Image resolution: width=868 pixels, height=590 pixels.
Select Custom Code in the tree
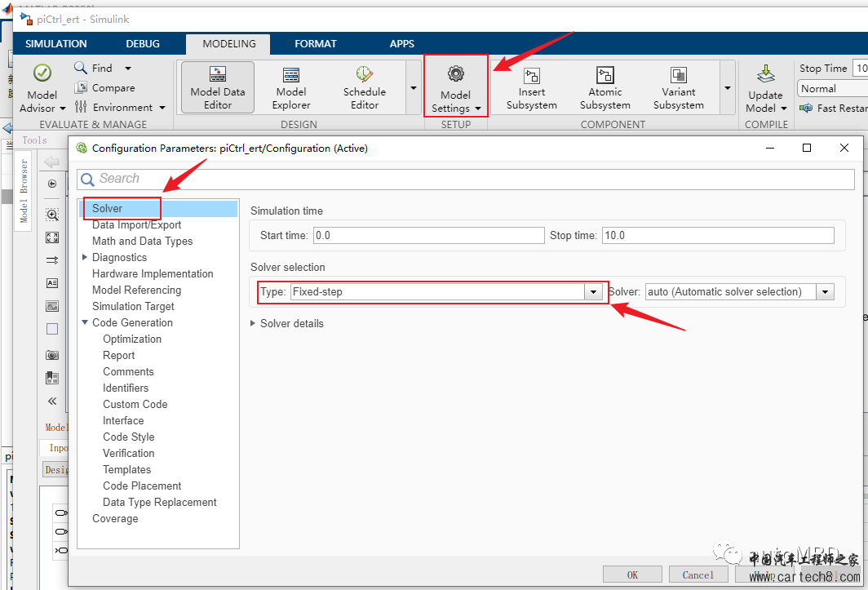(x=135, y=405)
